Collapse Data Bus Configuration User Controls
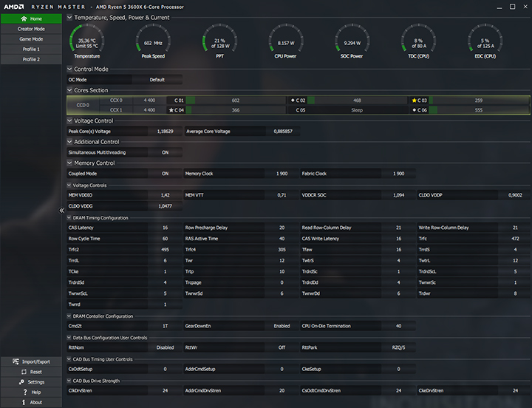The height and width of the screenshot is (408, 532). pos(69,338)
